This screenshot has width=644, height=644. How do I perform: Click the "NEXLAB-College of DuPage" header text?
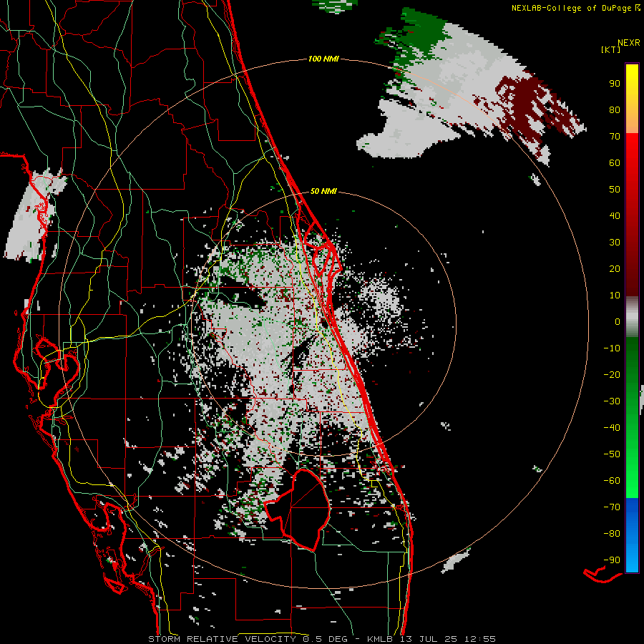coord(571,8)
